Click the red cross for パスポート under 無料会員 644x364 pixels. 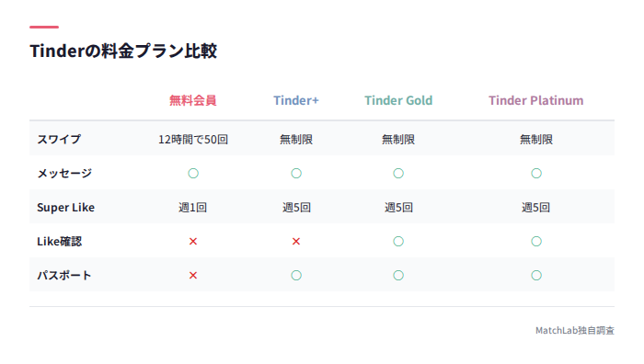193,276
